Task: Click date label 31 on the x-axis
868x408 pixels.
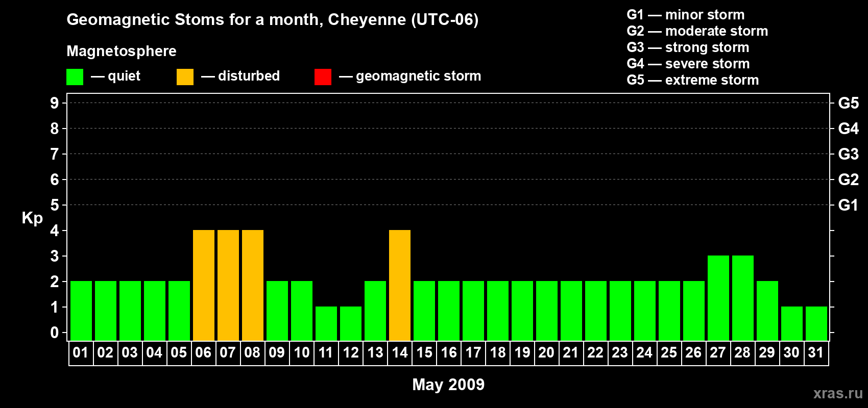Action: pyautogui.click(x=816, y=353)
